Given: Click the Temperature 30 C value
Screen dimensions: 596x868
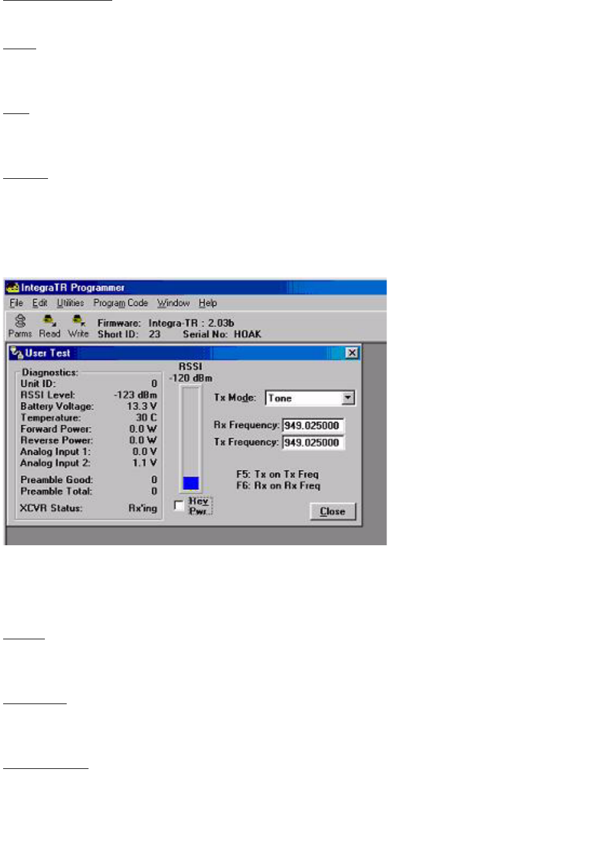Looking at the screenshot, I should pos(147,417).
